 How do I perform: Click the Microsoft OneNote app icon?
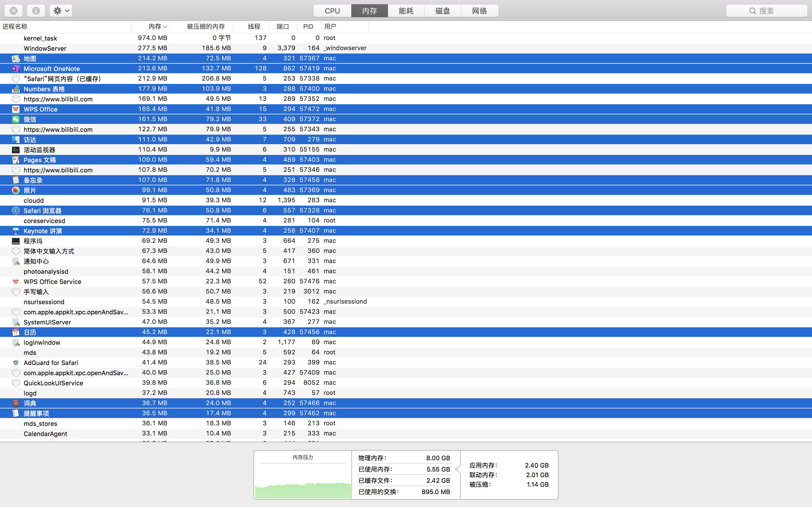[x=16, y=69]
